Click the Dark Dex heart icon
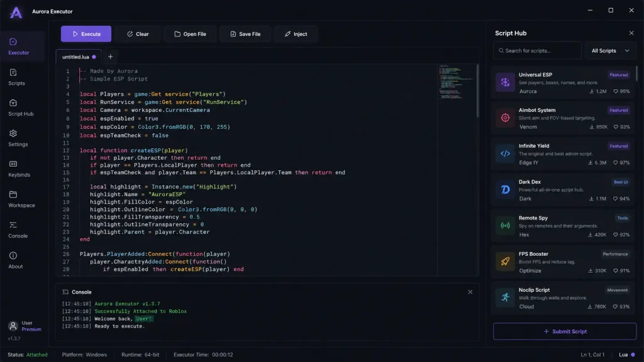This screenshot has height=362, width=644. click(615, 199)
